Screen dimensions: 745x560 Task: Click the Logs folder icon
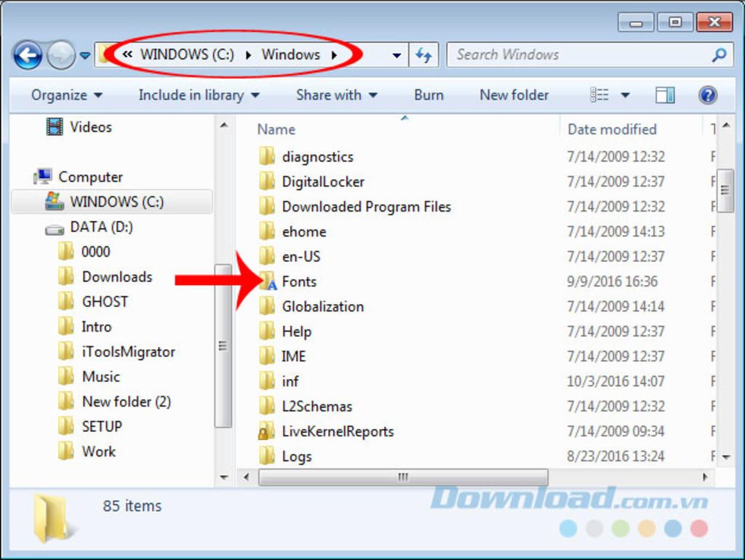click(267, 456)
